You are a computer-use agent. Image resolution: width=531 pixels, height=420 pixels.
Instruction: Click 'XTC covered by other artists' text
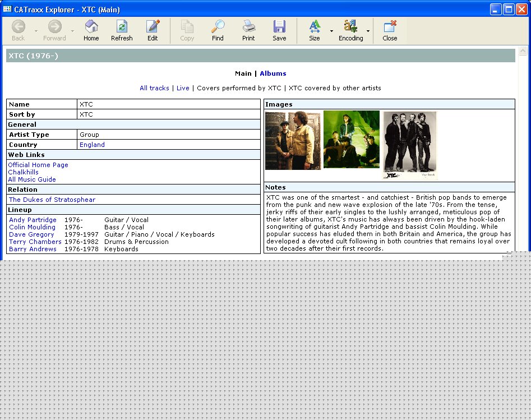click(335, 88)
